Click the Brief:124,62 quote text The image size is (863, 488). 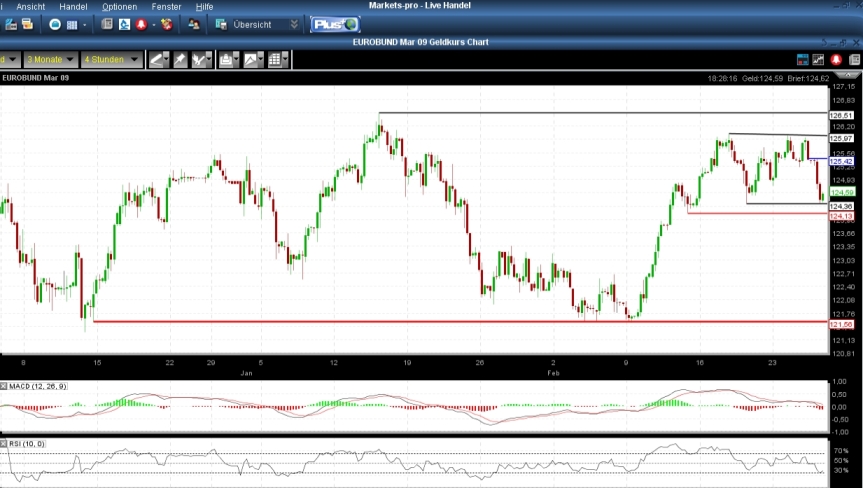click(x=808, y=79)
